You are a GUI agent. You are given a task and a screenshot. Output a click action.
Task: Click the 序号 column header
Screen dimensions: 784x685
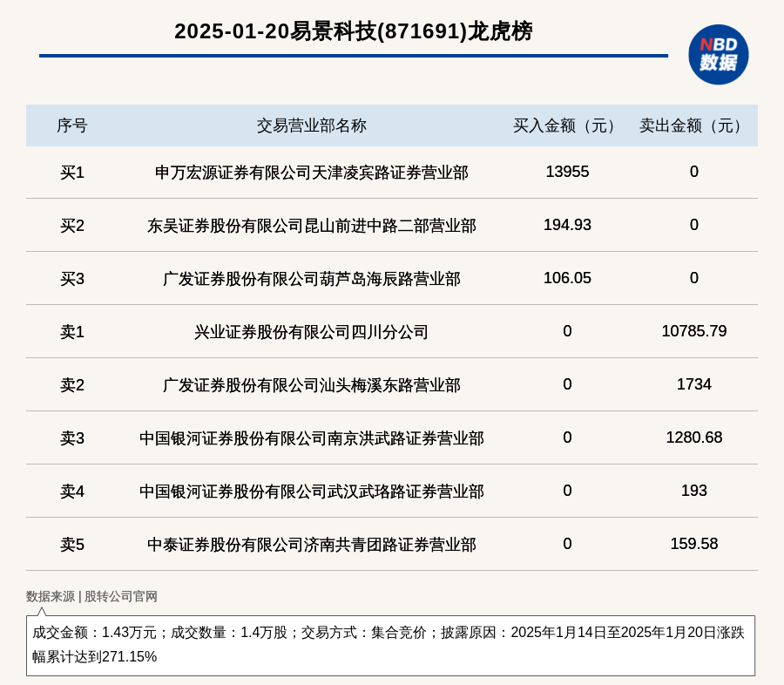pos(72,125)
